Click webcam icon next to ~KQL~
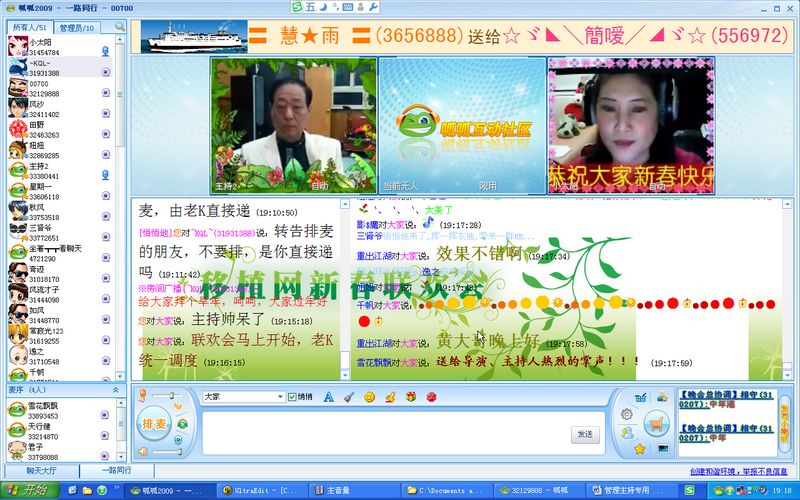This screenshot has width=800, height=500. [x=106, y=72]
